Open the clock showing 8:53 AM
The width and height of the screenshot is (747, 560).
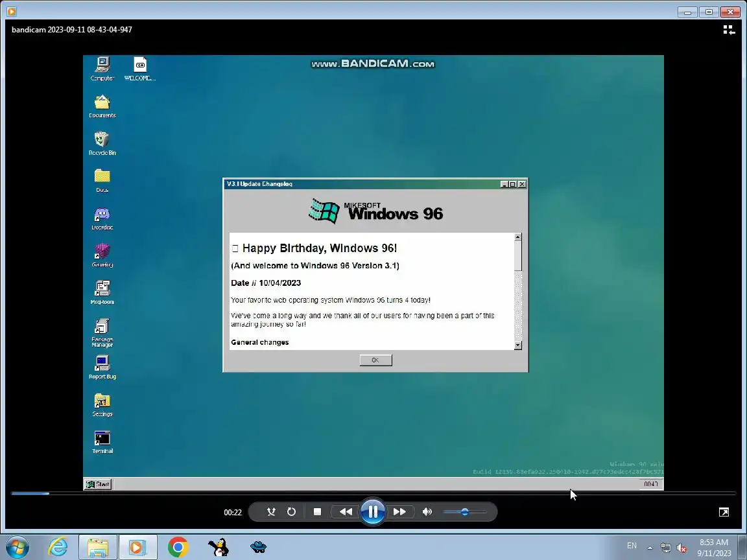click(714, 548)
